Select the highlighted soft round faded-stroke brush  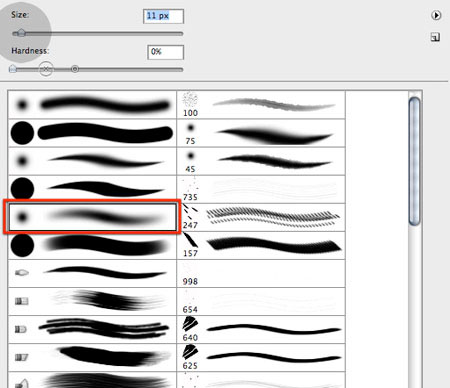click(x=92, y=217)
